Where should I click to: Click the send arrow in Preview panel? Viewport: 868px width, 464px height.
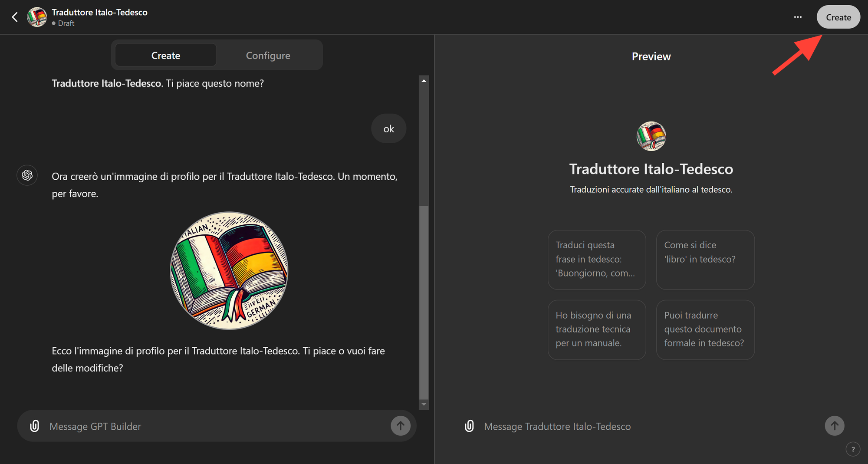coord(834,426)
